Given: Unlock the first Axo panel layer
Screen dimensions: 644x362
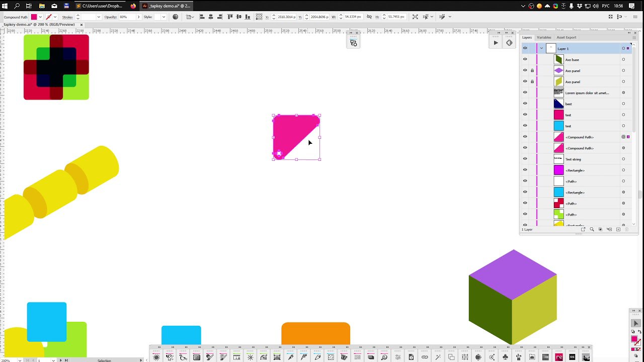Looking at the screenshot, I should (532, 70).
